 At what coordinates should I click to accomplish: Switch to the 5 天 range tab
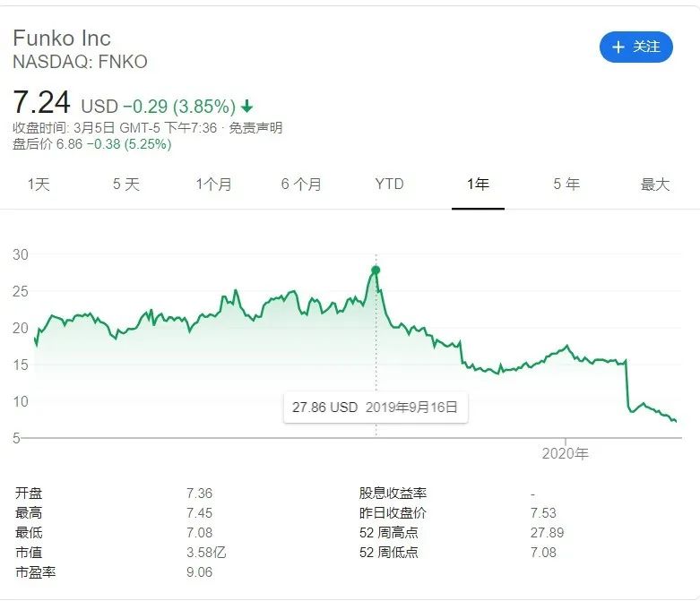(x=126, y=185)
